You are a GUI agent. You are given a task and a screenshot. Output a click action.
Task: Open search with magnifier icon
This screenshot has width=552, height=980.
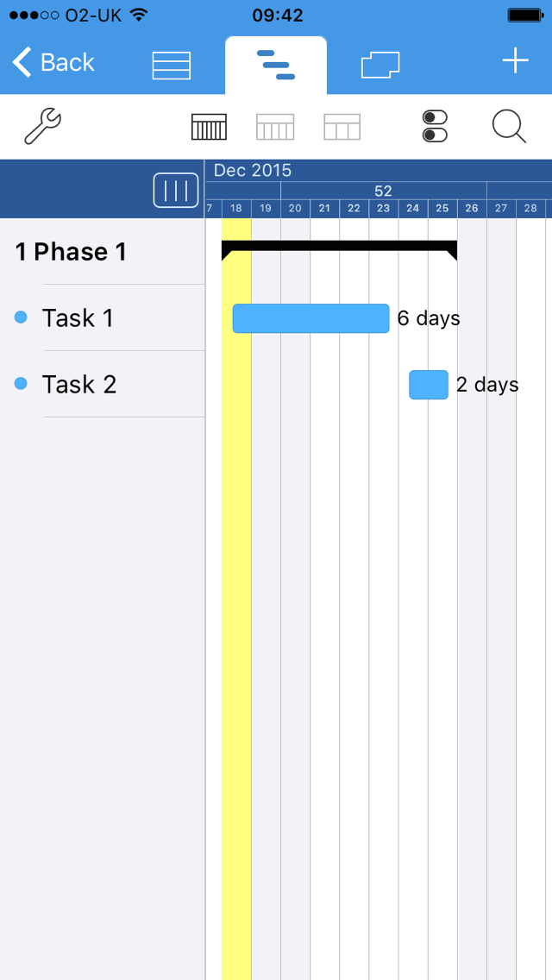[x=509, y=127]
